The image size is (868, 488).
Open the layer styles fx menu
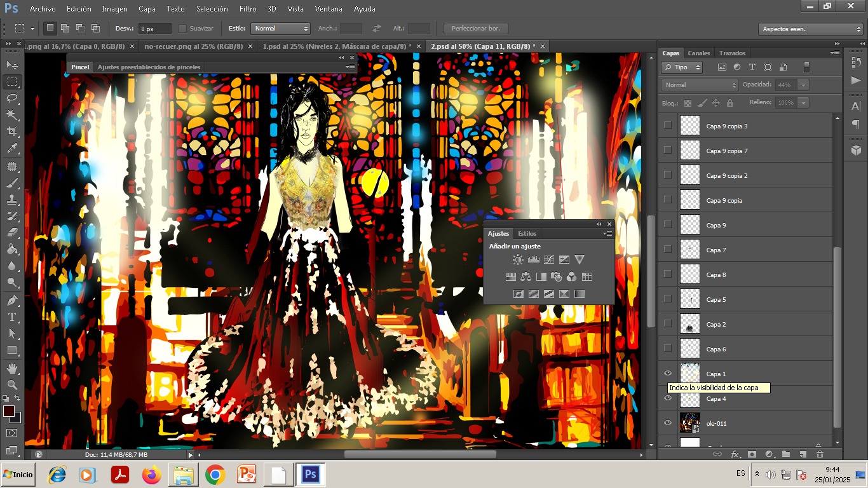[x=735, y=454]
